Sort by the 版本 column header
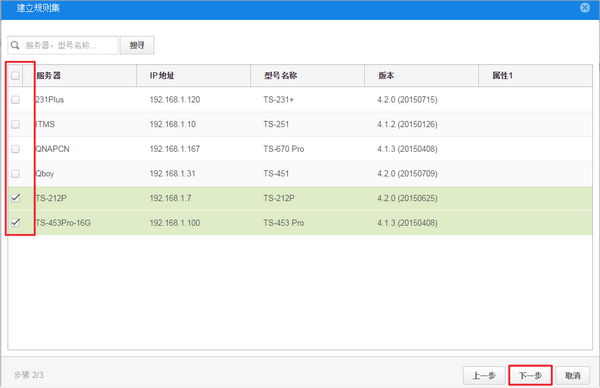600x388 pixels. (x=421, y=75)
